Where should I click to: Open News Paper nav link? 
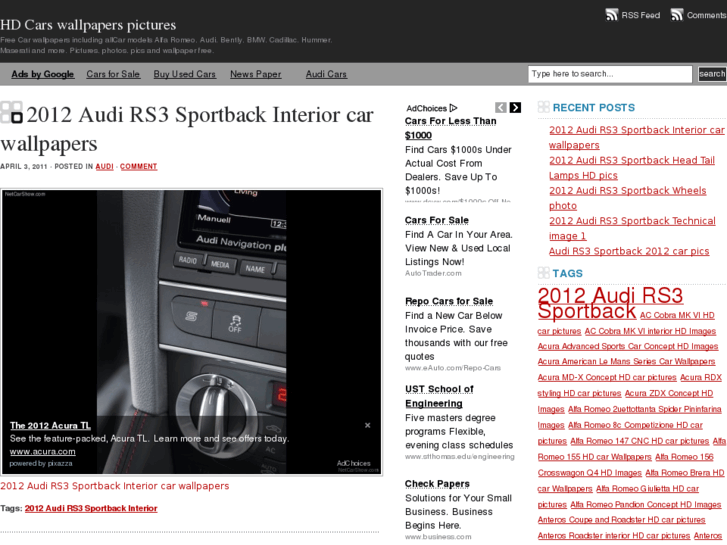click(x=255, y=74)
